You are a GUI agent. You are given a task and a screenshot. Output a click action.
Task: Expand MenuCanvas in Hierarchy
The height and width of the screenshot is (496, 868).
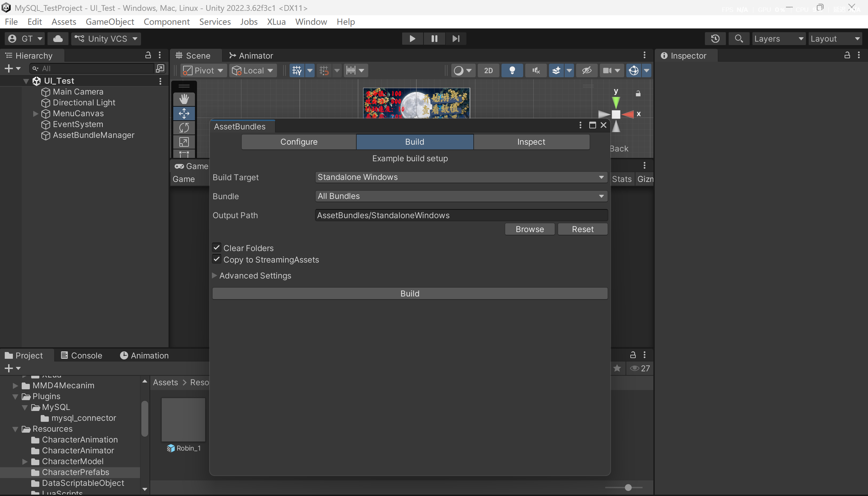point(36,113)
